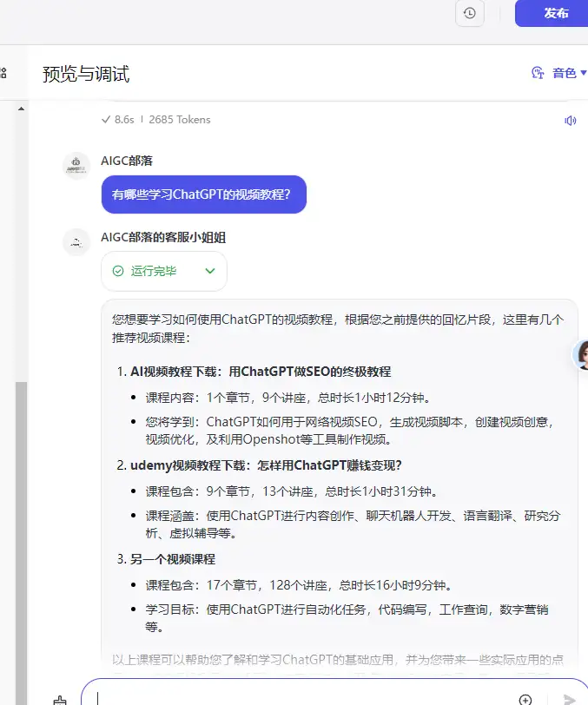Click the 另一个视频课程 heading
Image resolution: width=588 pixels, height=705 pixels.
pos(173,559)
